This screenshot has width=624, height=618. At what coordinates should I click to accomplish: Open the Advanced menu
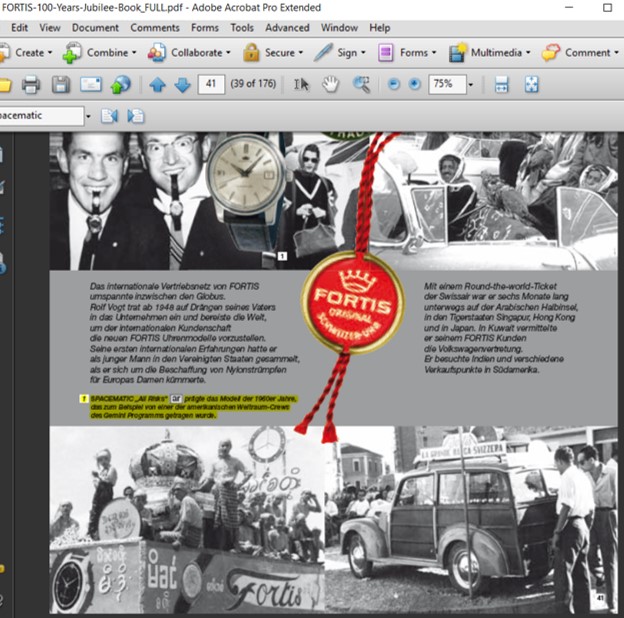[287, 28]
